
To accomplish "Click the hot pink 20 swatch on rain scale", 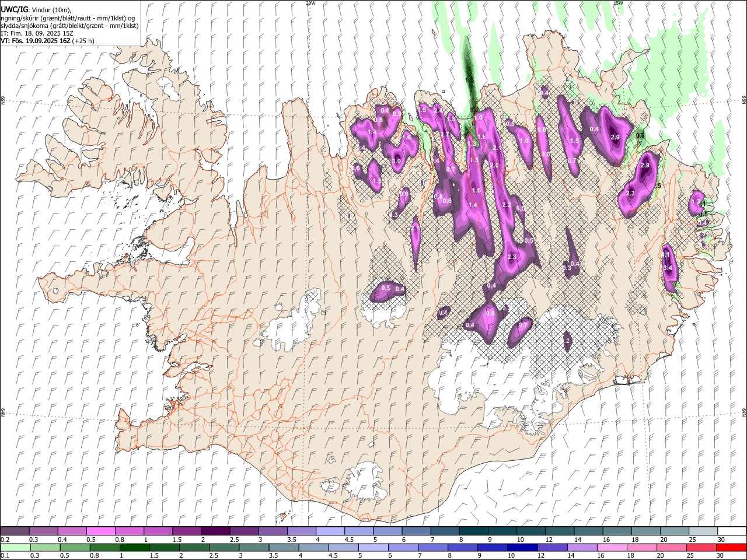I will pos(671,548).
